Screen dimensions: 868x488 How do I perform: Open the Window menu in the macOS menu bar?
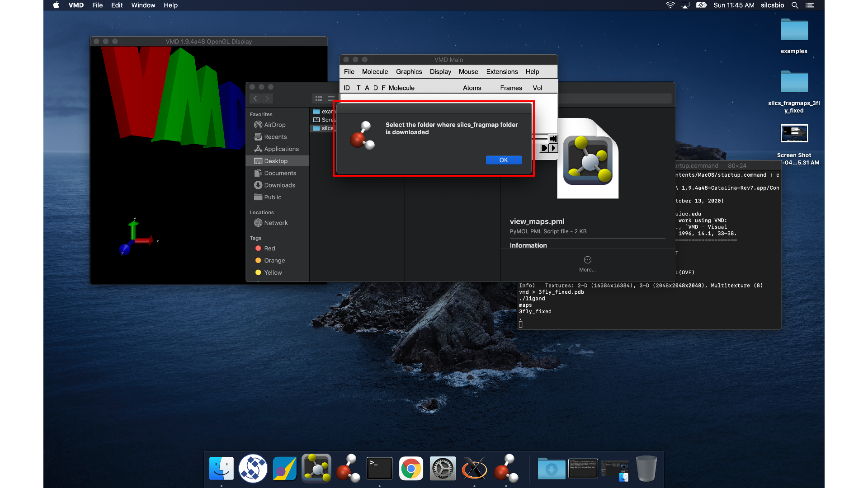[143, 5]
